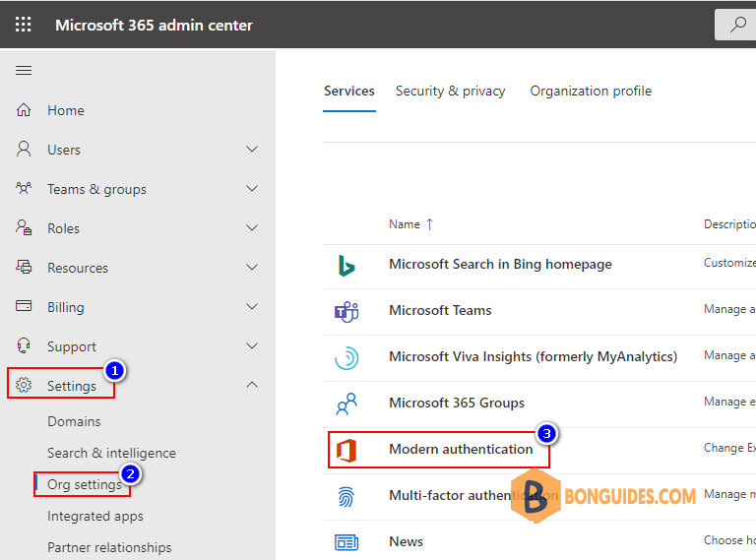This screenshot has width=756, height=560.
Task: Open the Organization profile tab
Action: click(591, 92)
